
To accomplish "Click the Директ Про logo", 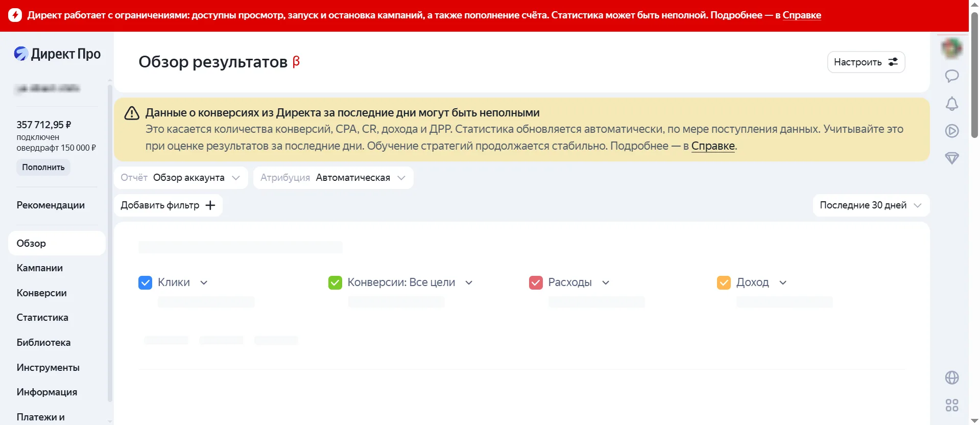I will pyautogui.click(x=57, y=54).
